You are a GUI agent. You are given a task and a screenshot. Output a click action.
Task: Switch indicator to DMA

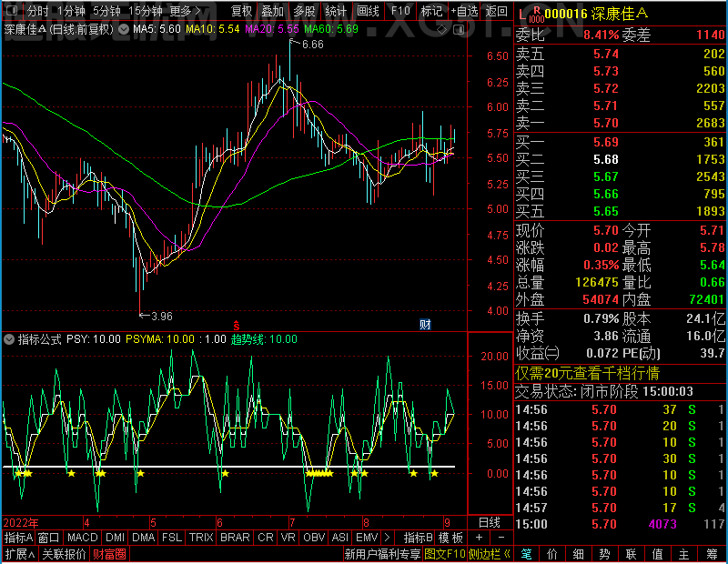point(143,538)
